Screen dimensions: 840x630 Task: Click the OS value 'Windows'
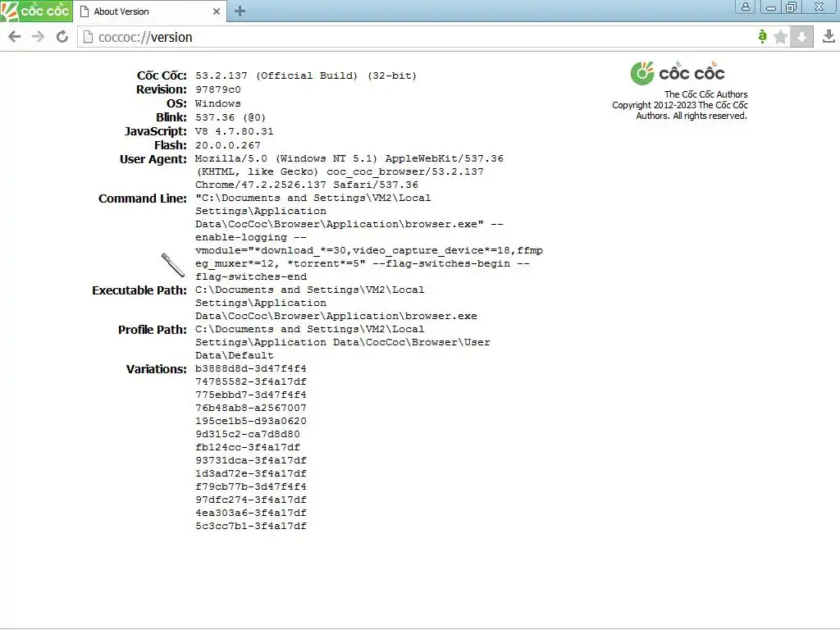point(218,103)
